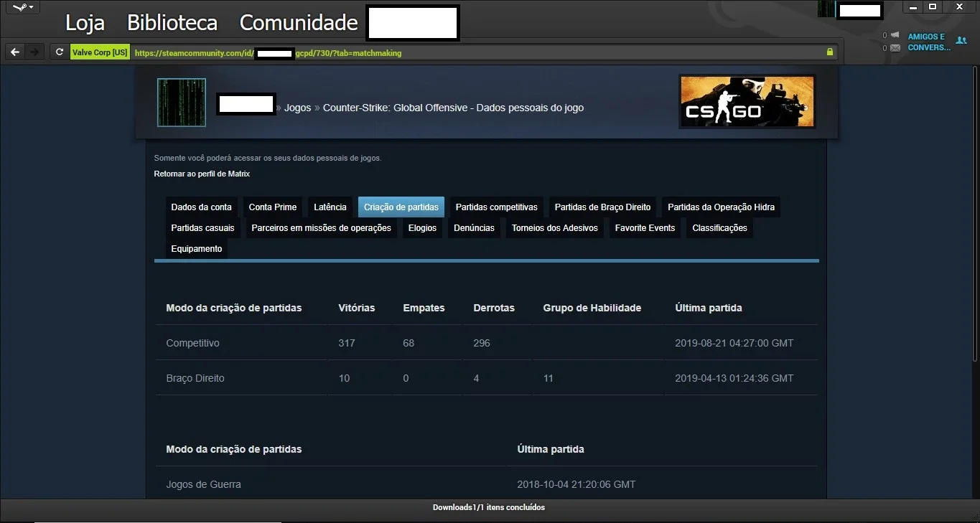Click the Braço Direito skill group 11

(549, 378)
